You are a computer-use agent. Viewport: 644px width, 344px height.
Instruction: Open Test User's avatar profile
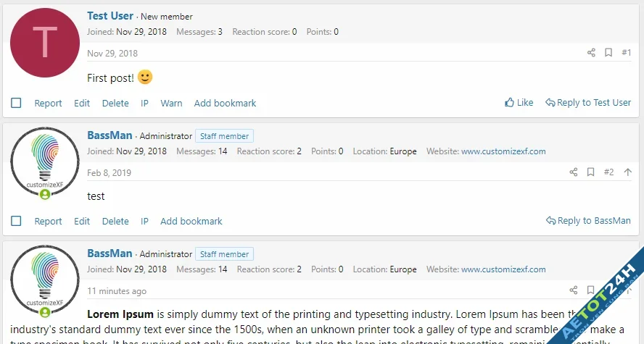pyautogui.click(x=45, y=43)
